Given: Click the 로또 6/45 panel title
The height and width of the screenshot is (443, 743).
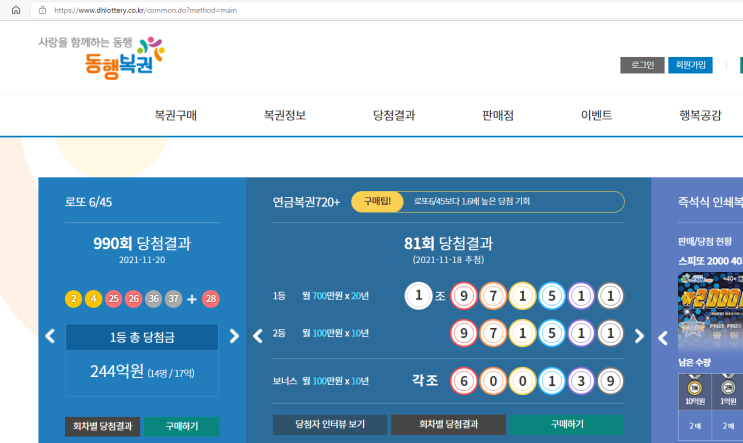Looking at the screenshot, I should pos(89,202).
